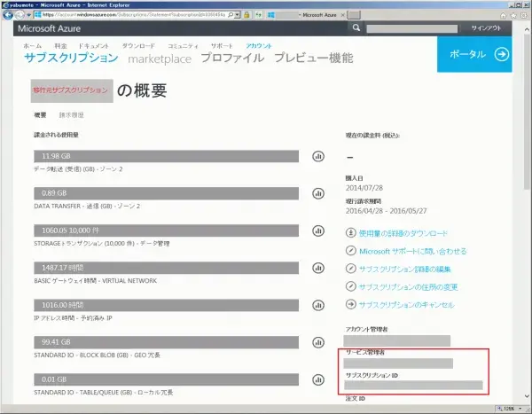532x414 pixels.
Task: Open the ドキュメント menu item
Action: pos(94,46)
